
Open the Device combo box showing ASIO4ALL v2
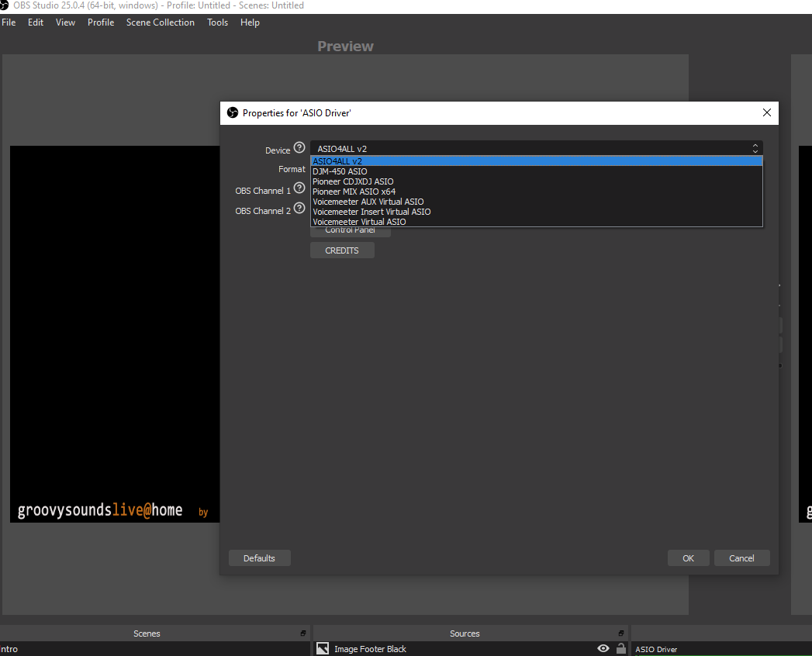[537, 149]
